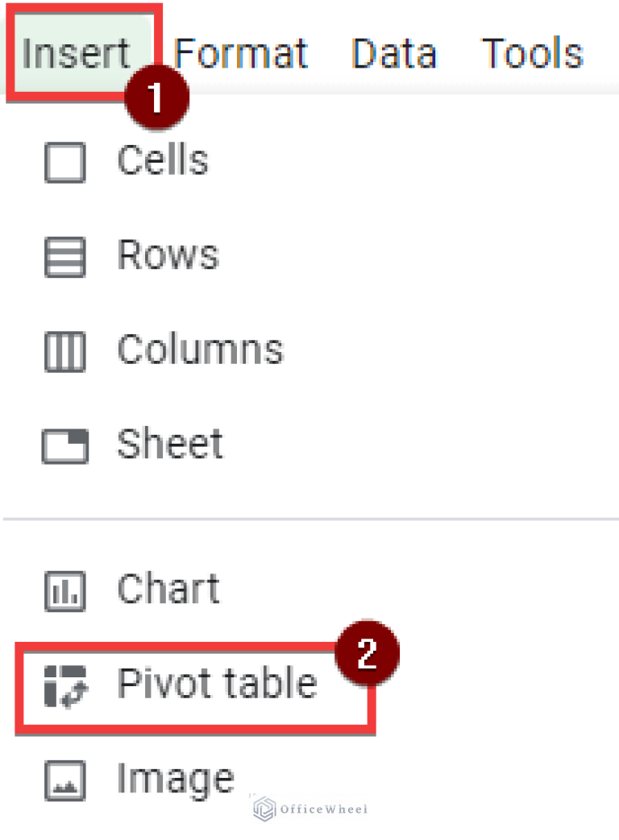The height and width of the screenshot is (840, 619).
Task: Open the Tools menu
Action: pos(532,53)
